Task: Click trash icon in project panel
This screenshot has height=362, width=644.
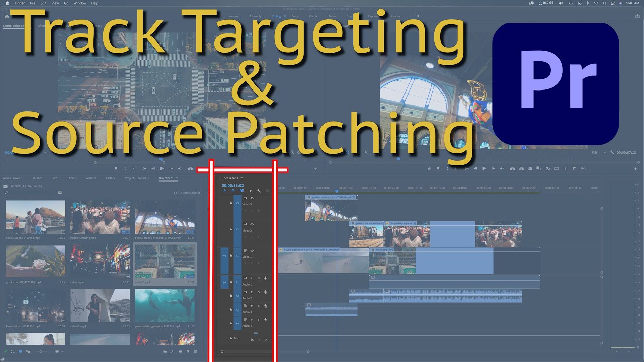Action: 196,351
